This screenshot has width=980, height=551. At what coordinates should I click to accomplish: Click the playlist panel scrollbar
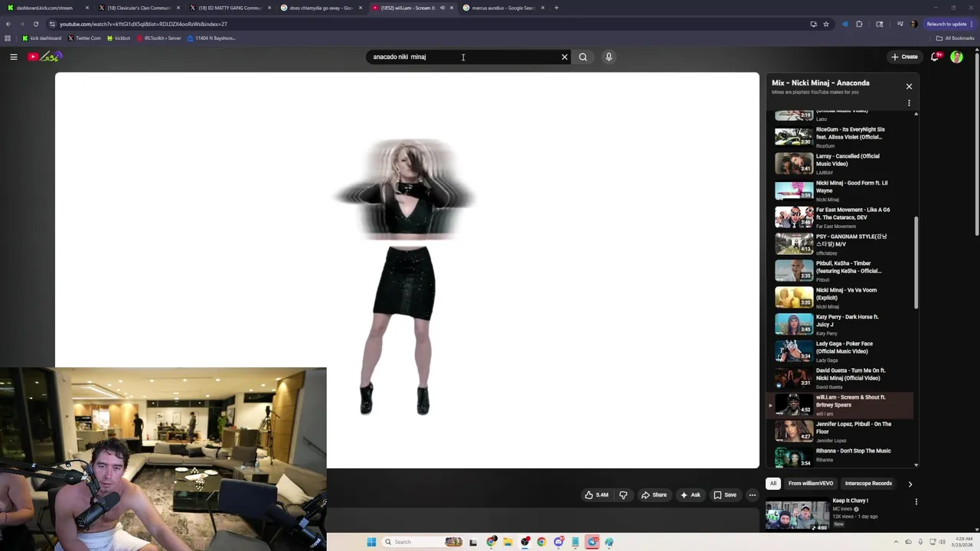[916, 264]
